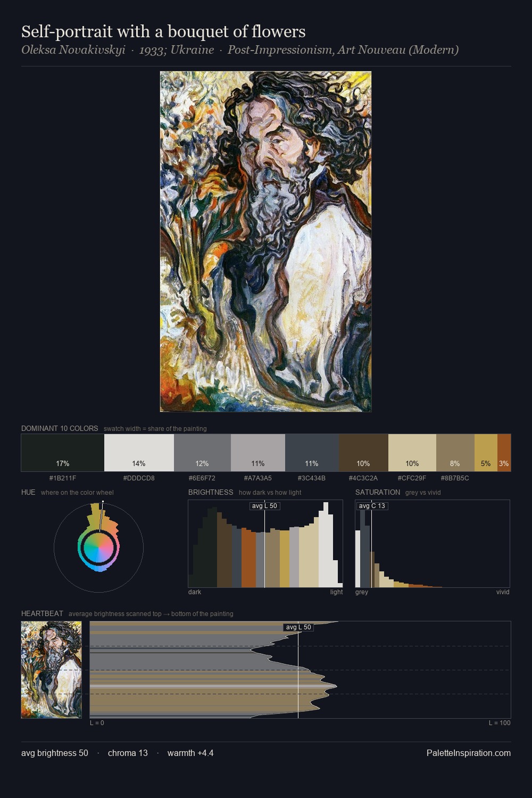The width and height of the screenshot is (532, 798).
Task: Click the 'HUE' section heading
Action: pos(28,492)
